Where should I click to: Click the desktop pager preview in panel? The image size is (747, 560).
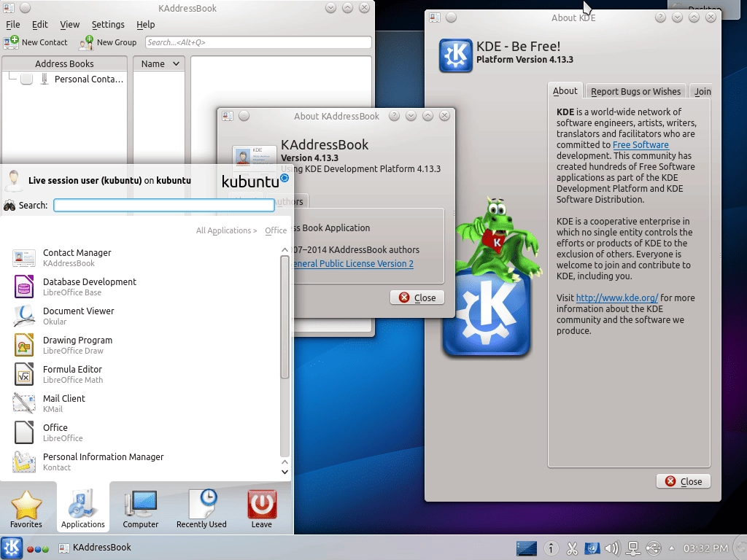[x=527, y=548]
